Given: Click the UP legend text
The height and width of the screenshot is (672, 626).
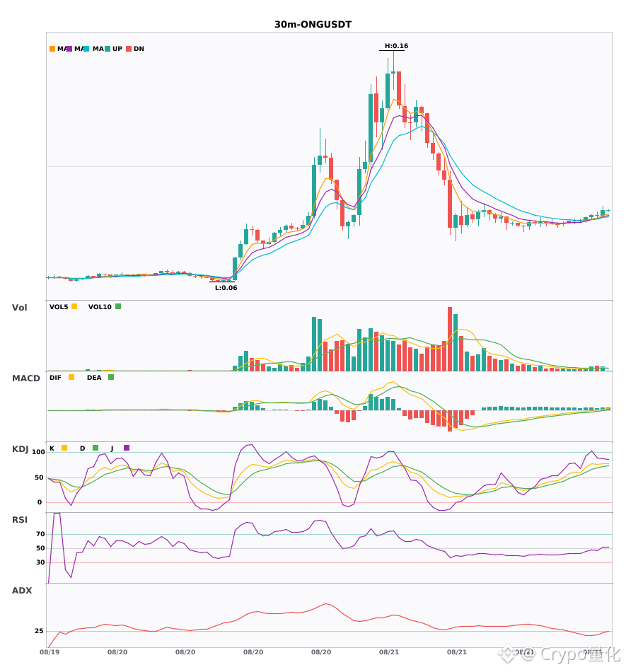Looking at the screenshot, I should tap(117, 49).
